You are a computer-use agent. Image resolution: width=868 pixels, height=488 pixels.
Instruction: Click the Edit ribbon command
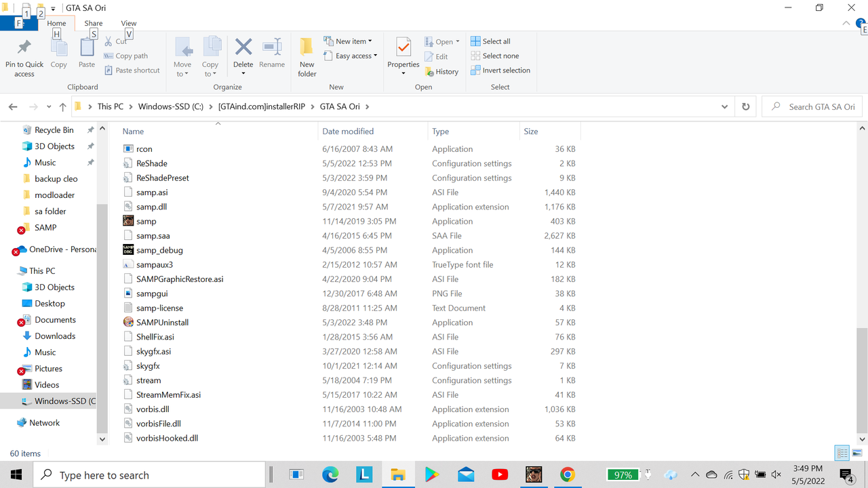[436, 57]
